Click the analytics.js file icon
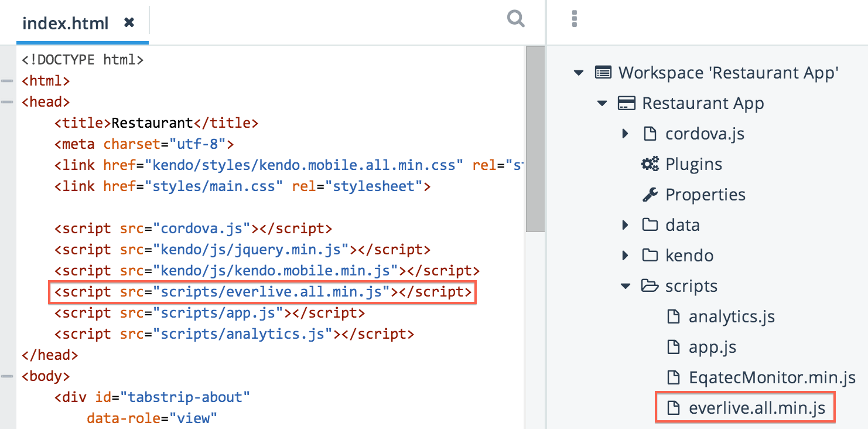The width and height of the screenshot is (868, 429). point(674,316)
